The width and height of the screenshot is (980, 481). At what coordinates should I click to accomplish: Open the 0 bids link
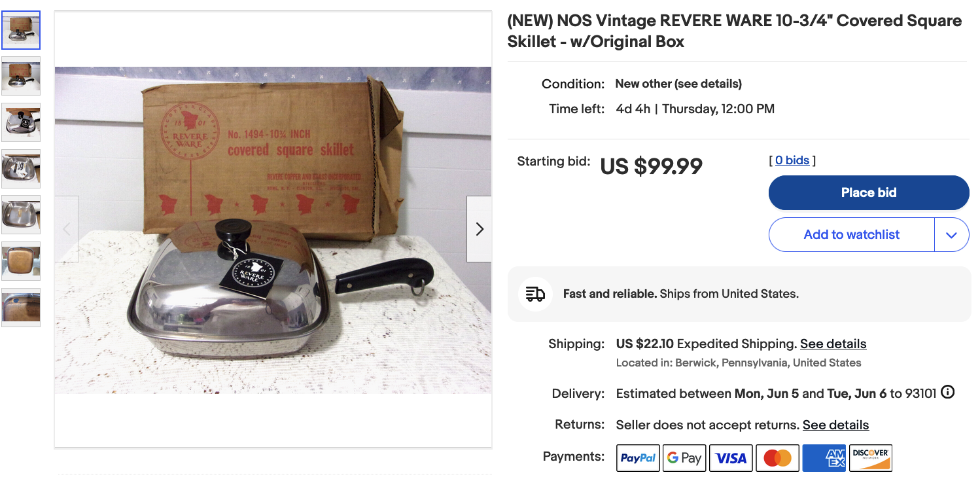click(792, 160)
